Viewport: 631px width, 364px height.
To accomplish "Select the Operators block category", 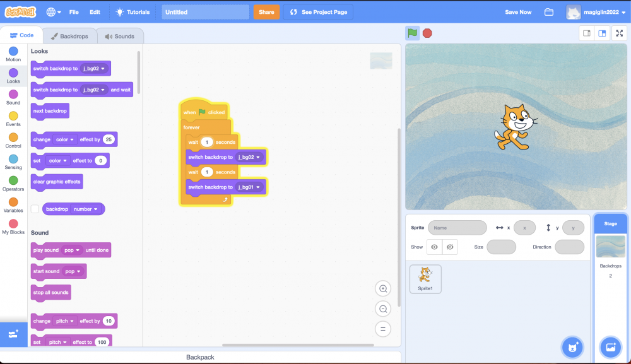I will 13,184.
